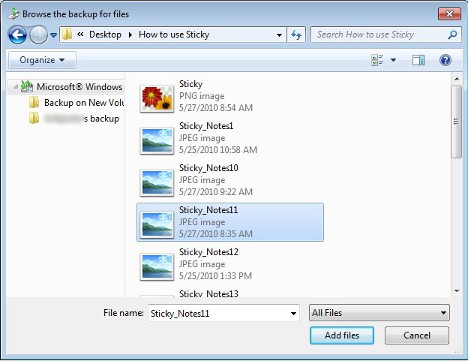The height and width of the screenshot is (361, 468).
Task: Click the Sticky_Notes11 thumbnail icon
Action: pyautogui.click(x=157, y=225)
